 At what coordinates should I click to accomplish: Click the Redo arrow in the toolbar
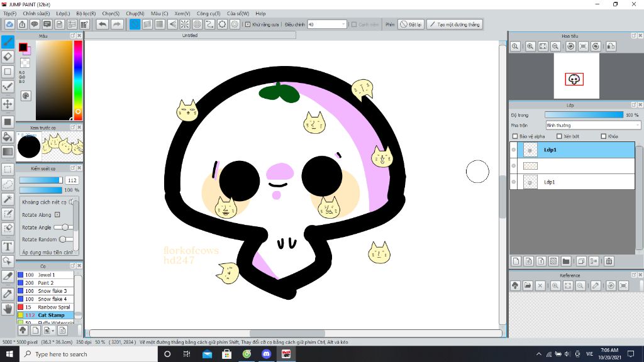point(117,25)
